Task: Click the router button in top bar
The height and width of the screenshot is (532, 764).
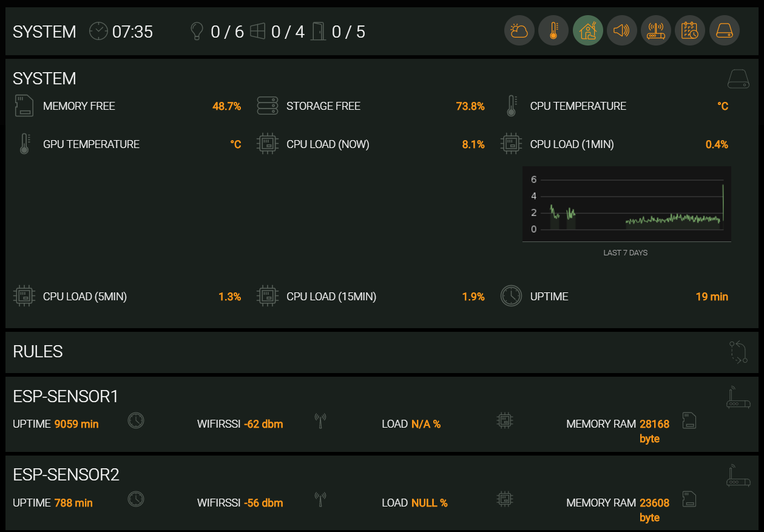Action: [x=656, y=31]
